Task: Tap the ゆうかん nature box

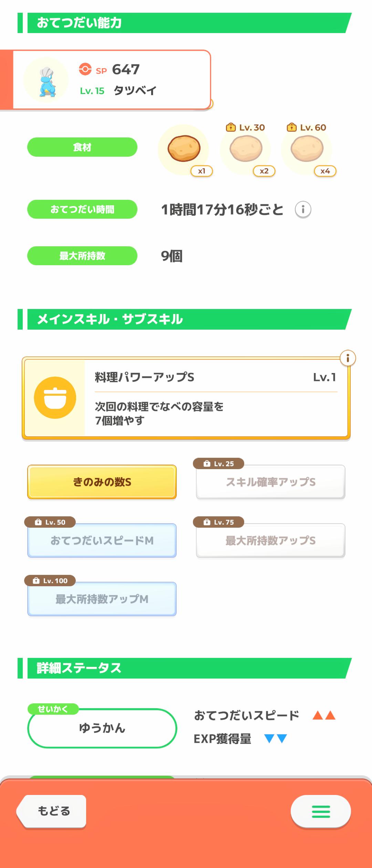Action: (x=102, y=728)
